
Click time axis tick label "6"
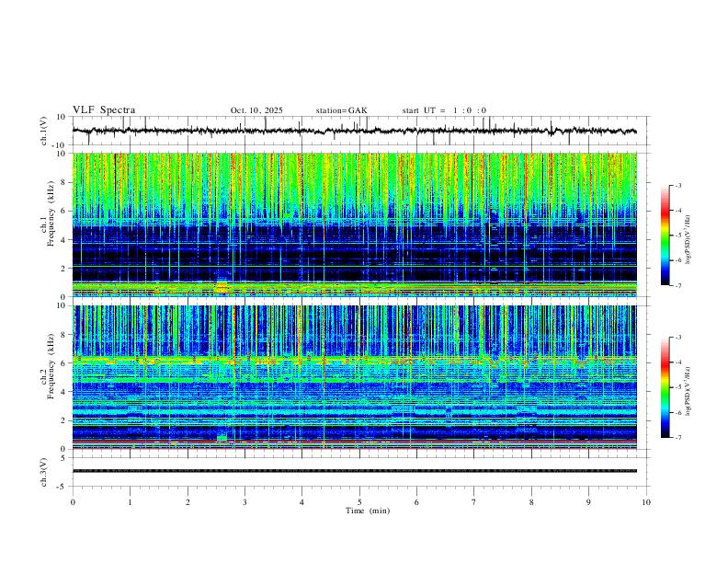[417, 502]
